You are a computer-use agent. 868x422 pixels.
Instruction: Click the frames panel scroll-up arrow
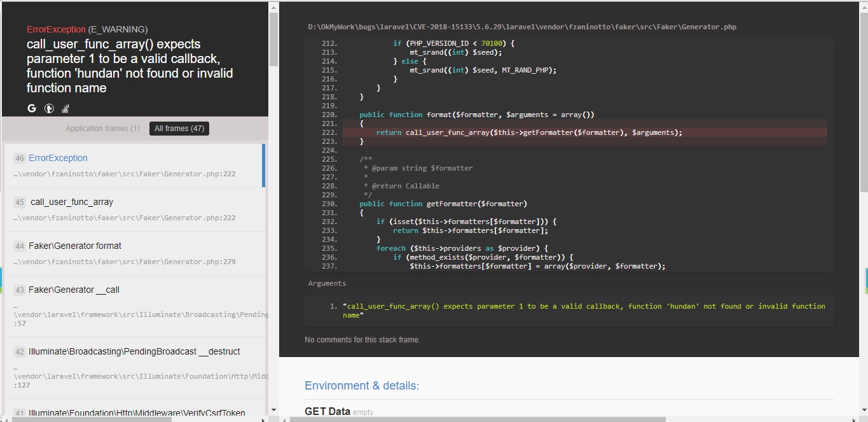pos(273,7)
